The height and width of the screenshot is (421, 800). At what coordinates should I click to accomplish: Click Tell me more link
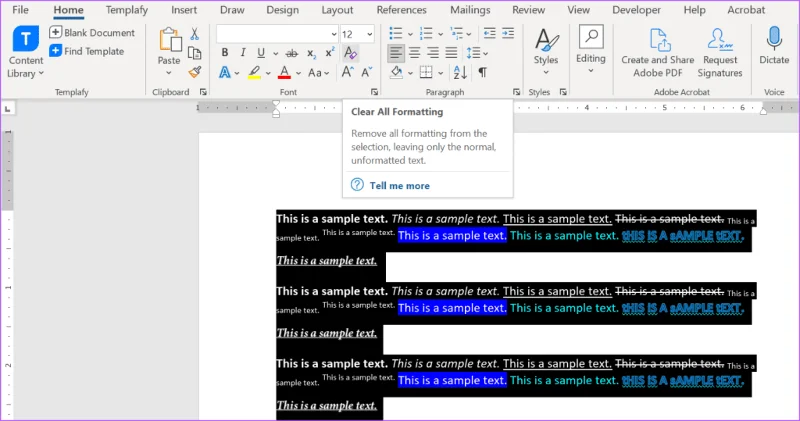tap(399, 186)
